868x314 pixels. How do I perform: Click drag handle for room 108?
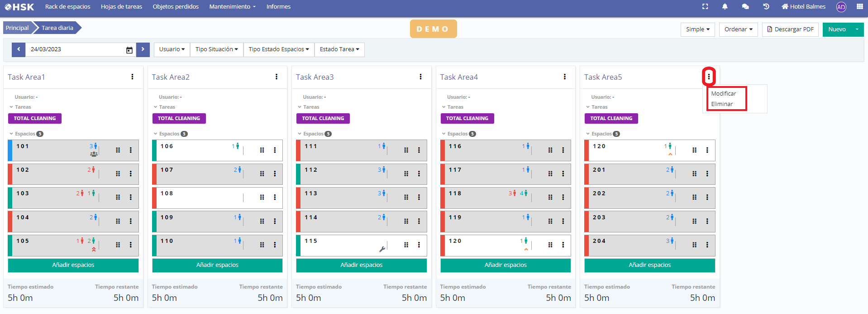[262, 197]
